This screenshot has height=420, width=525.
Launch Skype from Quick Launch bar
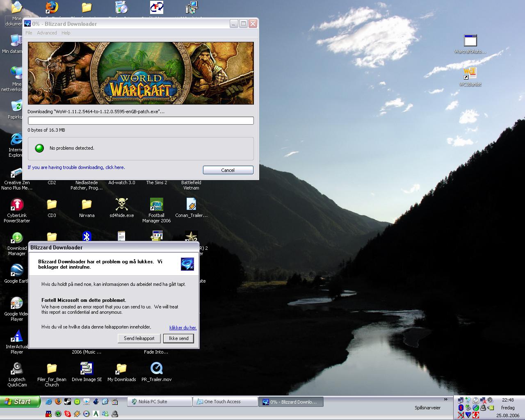tap(68, 414)
